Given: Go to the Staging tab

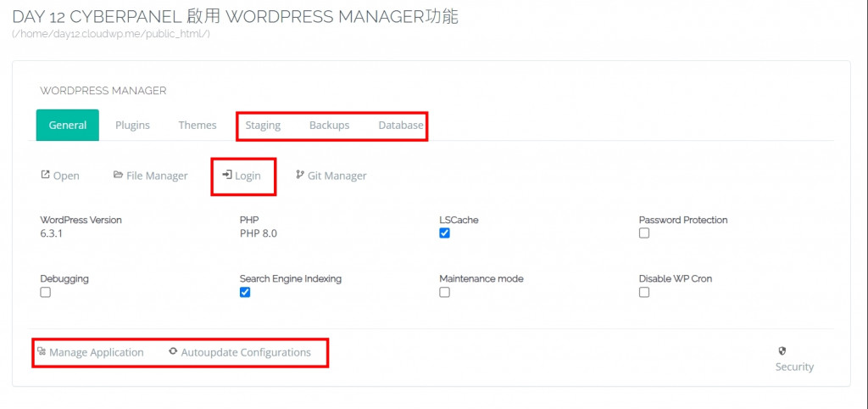Looking at the screenshot, I should [x=263, y=126].
